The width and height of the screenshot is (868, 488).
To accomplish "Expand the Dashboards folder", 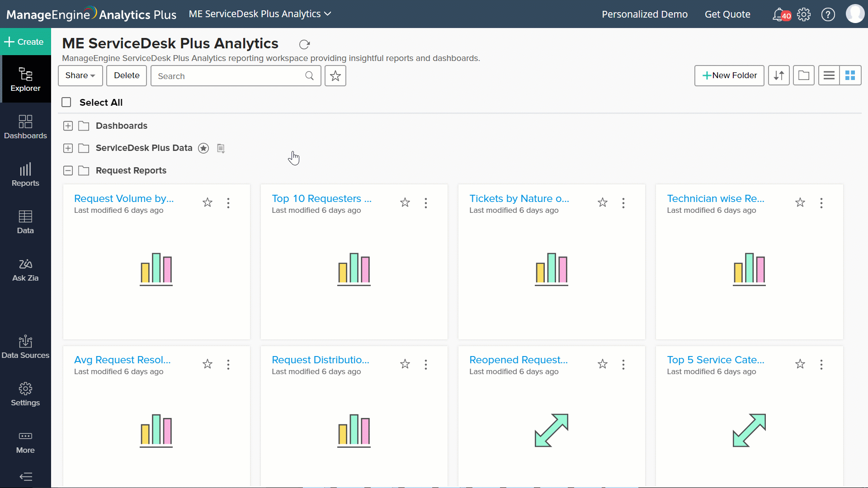I will pyautogui.click(x=68, y=126).
